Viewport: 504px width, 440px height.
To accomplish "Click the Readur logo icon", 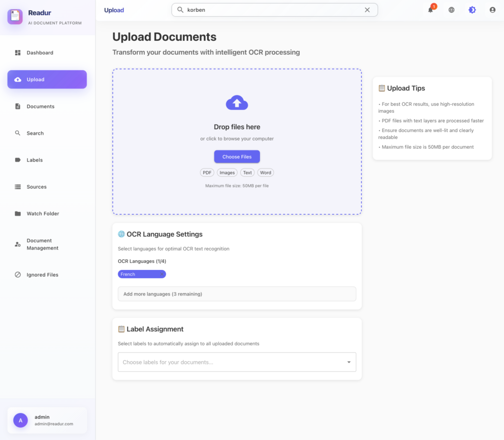I will (x=15, y=16).
